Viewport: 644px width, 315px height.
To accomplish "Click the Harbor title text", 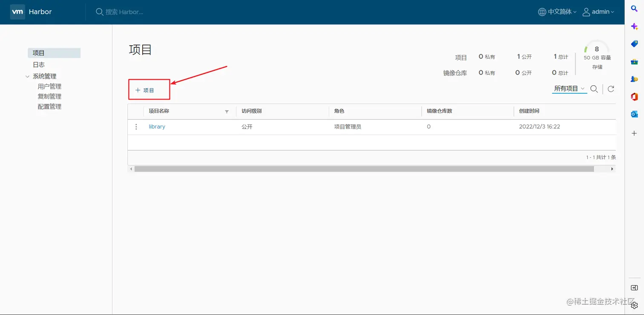I will tap(40, 12).
